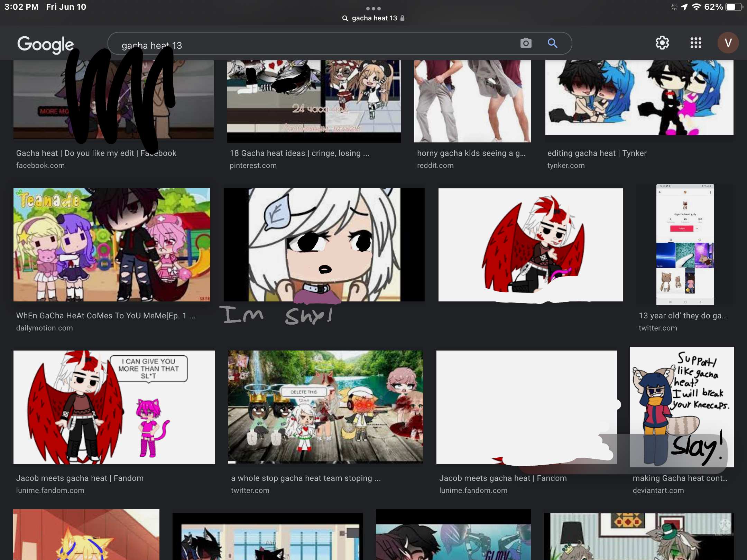Select the waterfall DELETE THIS thumbnail

(325, 407)
